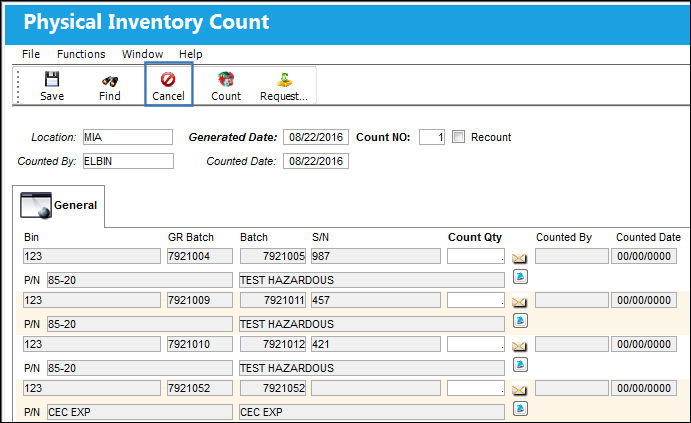Click the General tab window icon
This screenshot has width=691, height=423.
click(36, 205)
